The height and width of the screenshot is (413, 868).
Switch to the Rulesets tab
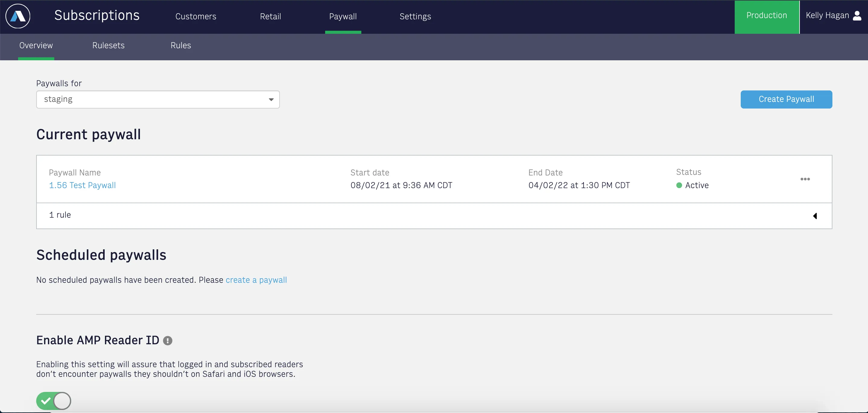pyautogui.click(x=108, y=46)
